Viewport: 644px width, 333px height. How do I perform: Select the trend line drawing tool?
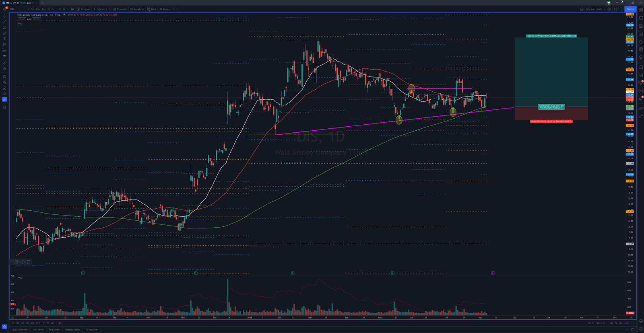[4, 22]
